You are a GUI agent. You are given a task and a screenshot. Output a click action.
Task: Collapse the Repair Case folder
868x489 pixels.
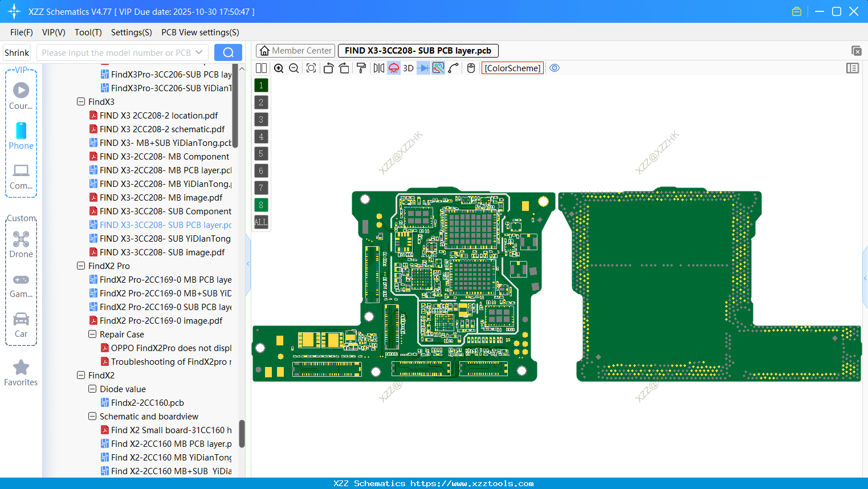tap(92, 335)
